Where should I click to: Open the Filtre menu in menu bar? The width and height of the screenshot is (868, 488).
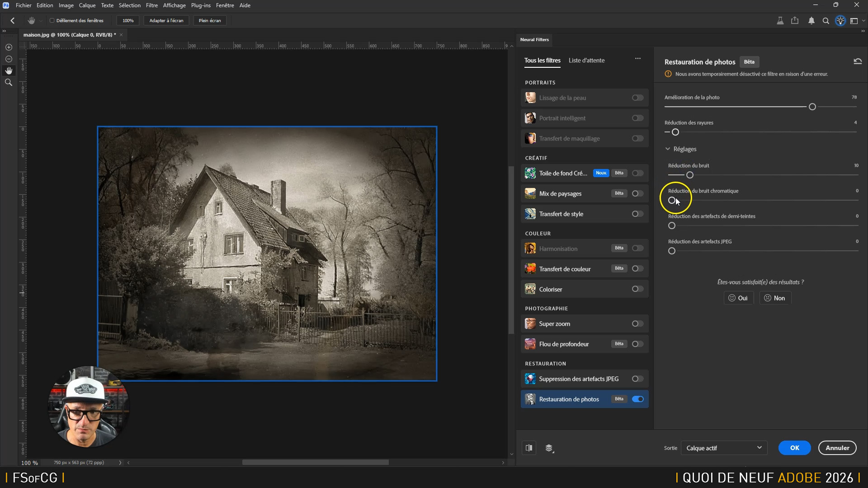[x=151, y=5]
